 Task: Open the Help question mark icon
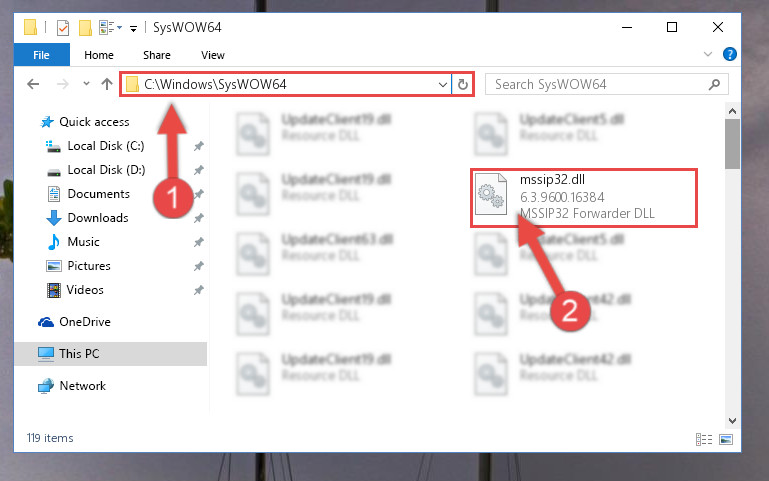730,54
